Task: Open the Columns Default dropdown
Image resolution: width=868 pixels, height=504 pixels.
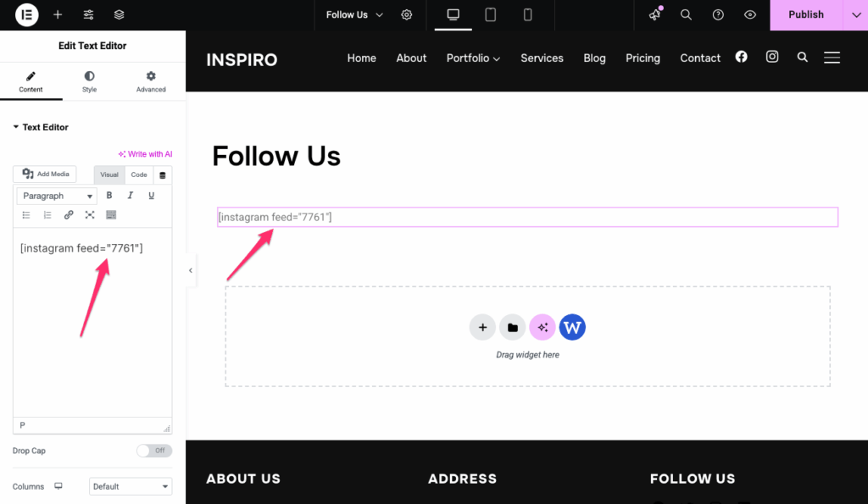Action: click(x=131, y=486)
